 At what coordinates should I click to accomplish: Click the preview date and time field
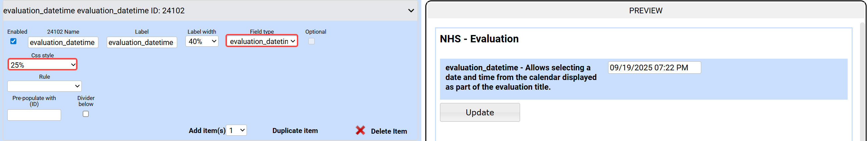tap(654, 68)
